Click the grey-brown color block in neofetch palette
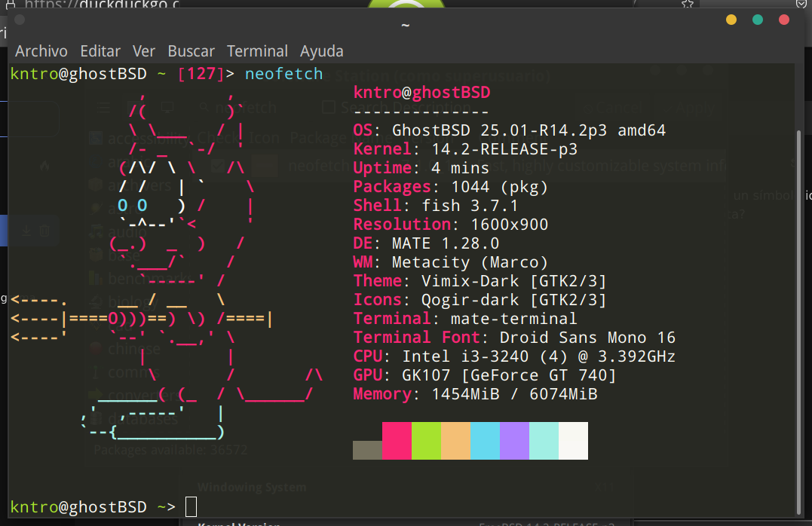 pyautogui.click(x=367, y=450)
